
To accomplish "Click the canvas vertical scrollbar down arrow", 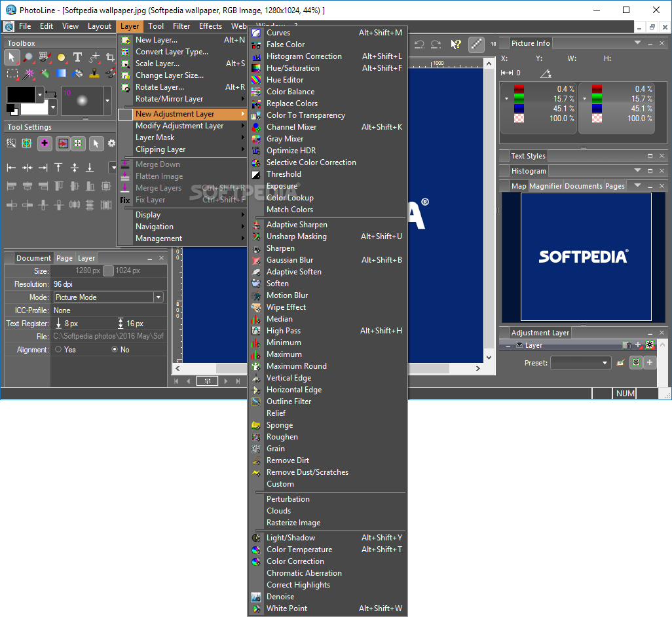I will coord(489,358).
